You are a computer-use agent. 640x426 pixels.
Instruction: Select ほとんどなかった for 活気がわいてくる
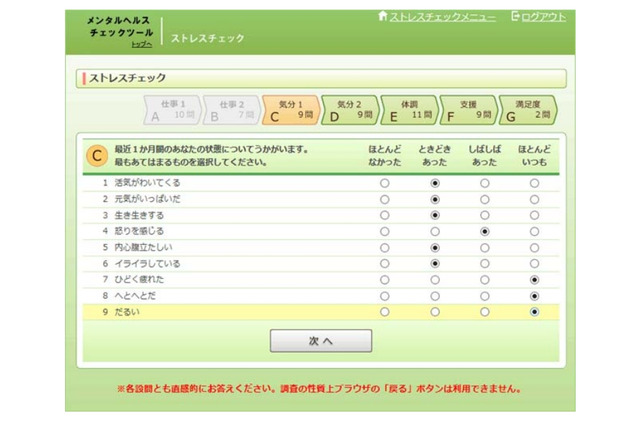point(384,184)
